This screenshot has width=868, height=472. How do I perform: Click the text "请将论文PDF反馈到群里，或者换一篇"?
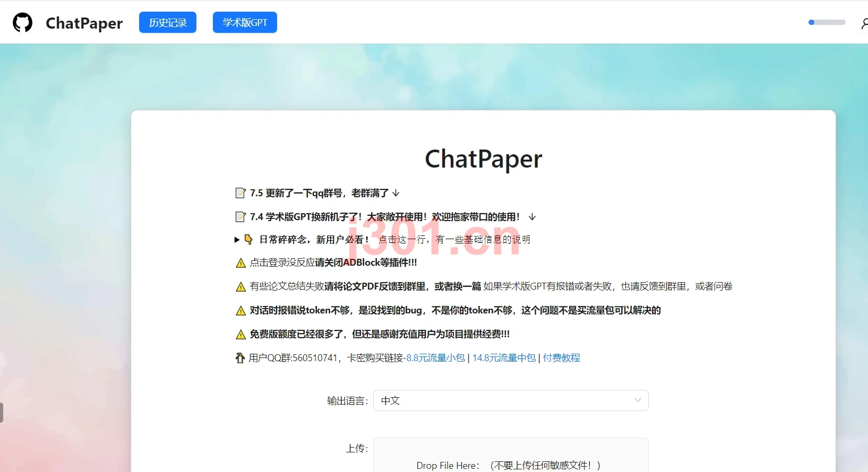[x=403, y=286]
